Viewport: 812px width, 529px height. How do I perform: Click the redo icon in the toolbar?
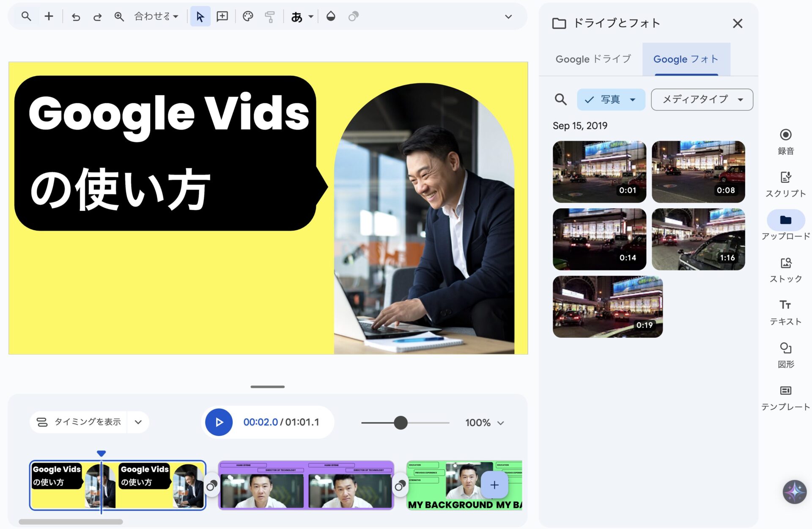[97, 17]
